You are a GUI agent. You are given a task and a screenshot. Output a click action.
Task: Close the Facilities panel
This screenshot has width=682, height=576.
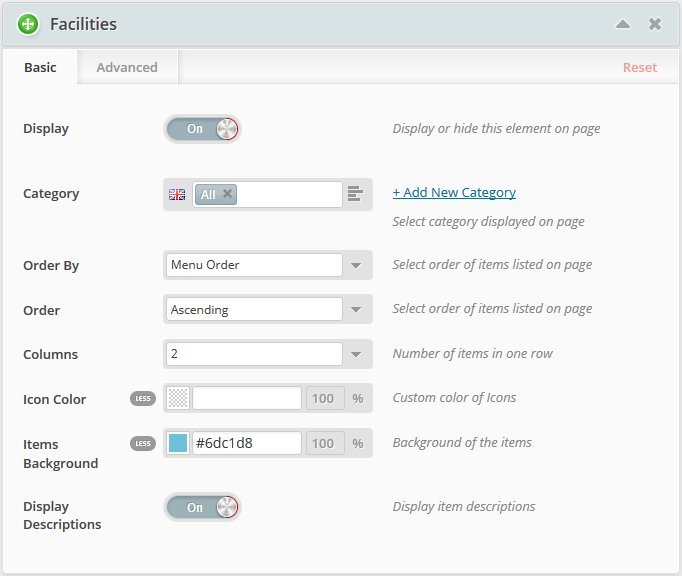[x=655, y=24]
